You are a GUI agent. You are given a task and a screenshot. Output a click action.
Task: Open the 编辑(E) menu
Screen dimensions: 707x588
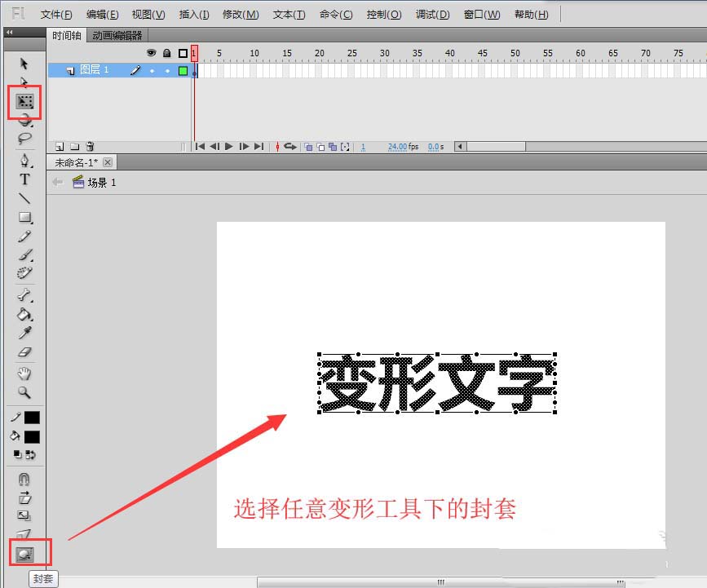103,15
